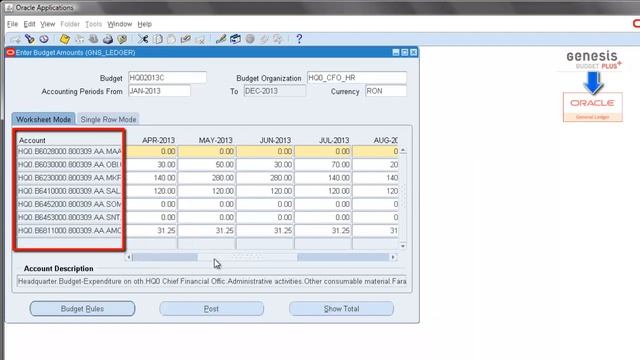The width and height of the screenshot is (640, 360).
Task: Click the Show Total button
Action: click(x=341, y=309)
